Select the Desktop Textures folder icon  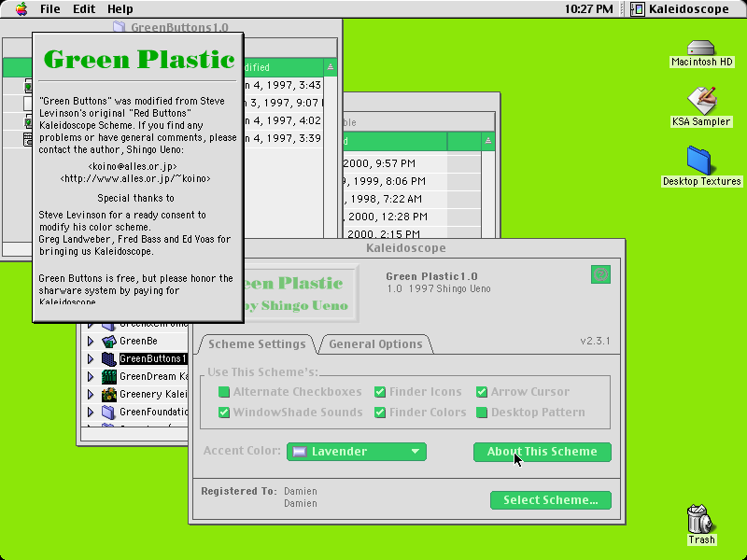click(x=699, y=161)
